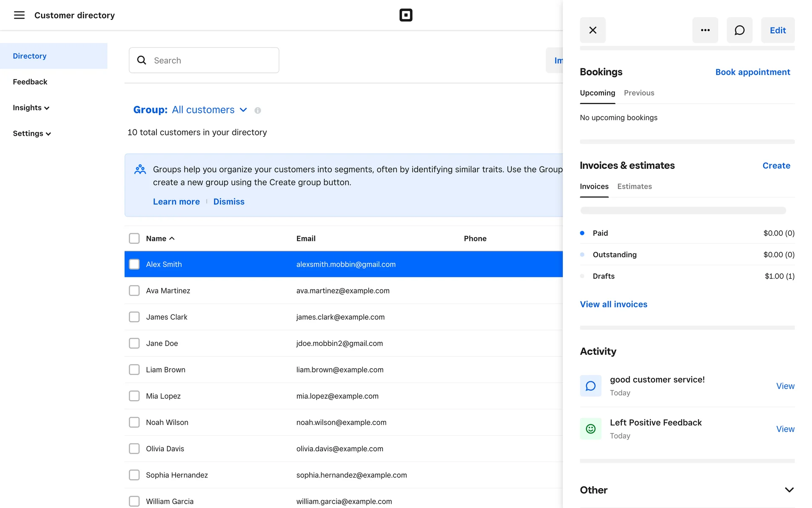
Task: Check the Ava Martinez checkbox
Action: click(x=134, y=290)
